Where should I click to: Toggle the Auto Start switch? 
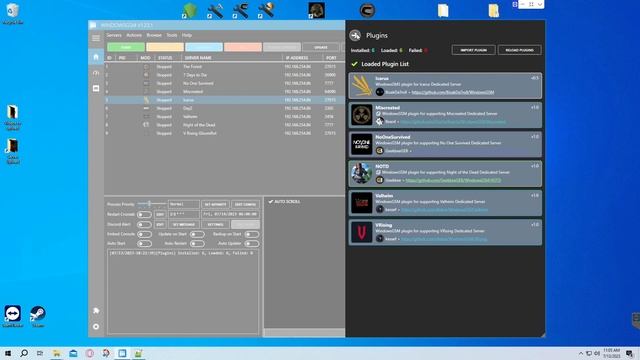144,244
